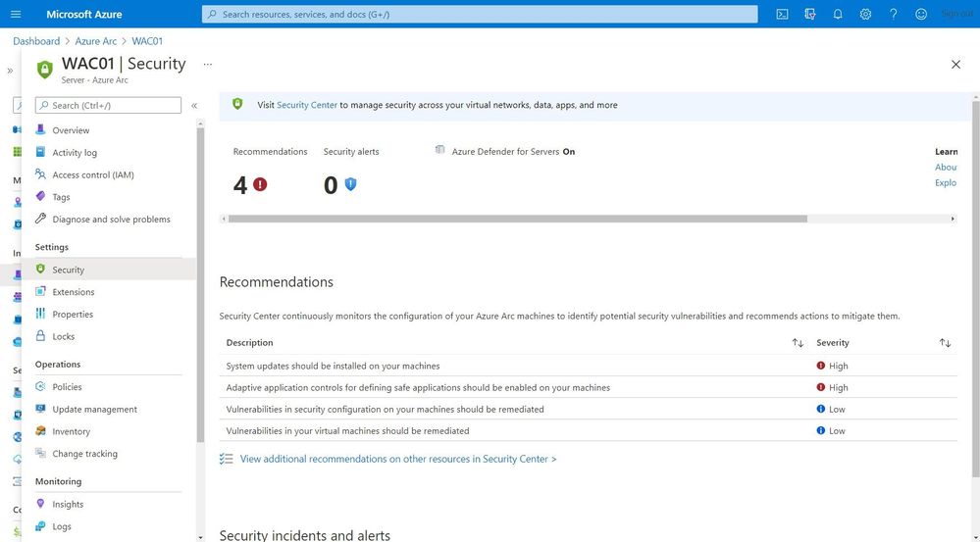Image resolution: width=980 pixels, height=542 pixels.
Task: Click the top search resources field
Action: [480, 14]
